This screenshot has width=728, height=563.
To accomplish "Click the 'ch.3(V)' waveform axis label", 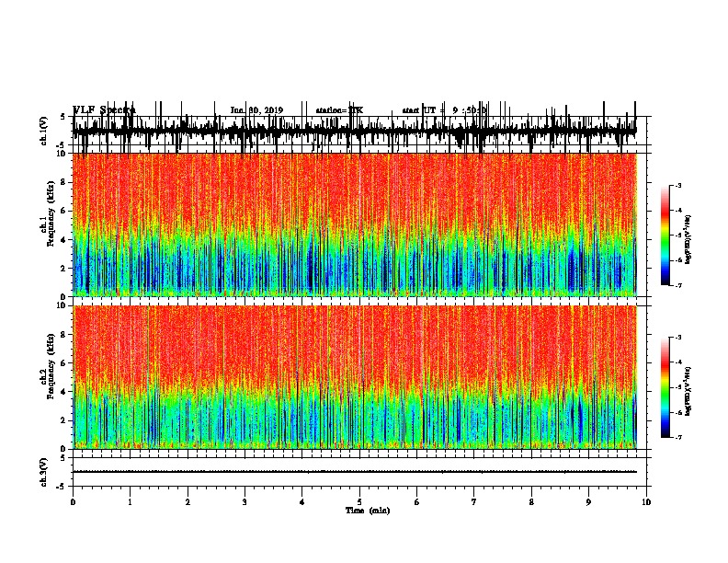I will (43, 472).
